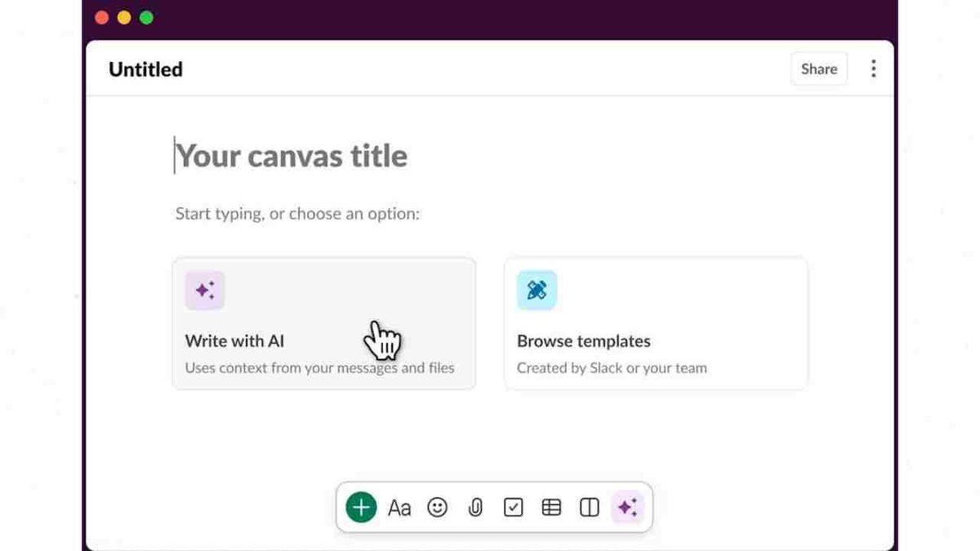Click the Untitled document name
Screen dimensions: 980x551
[x=145, y=69]
